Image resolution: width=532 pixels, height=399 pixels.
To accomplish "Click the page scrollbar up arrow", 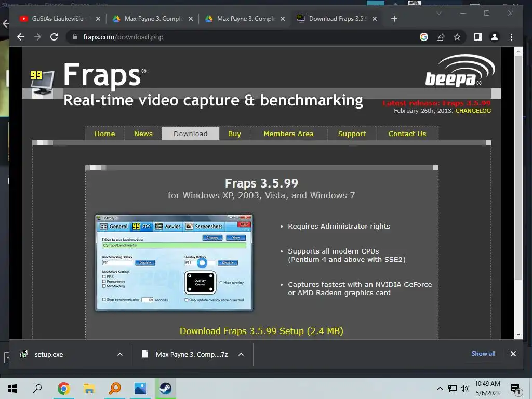I will pos(518,51).
